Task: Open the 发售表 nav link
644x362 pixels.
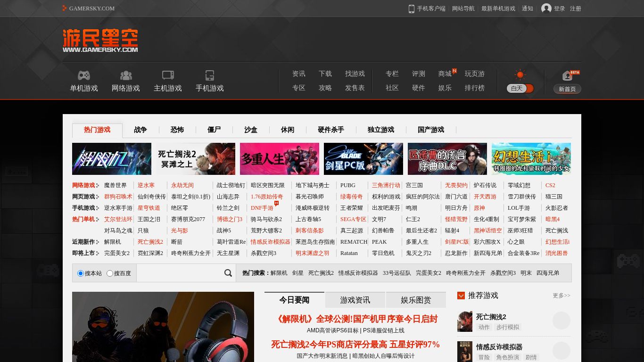Action: click(x=355, y=88)
